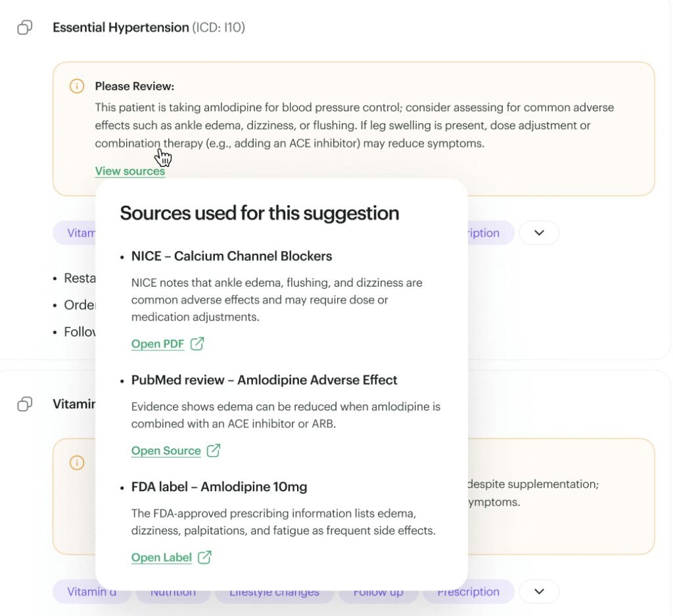This screenshot has height=616, width=673.
Task: Expand chevron dropdown in hypertension tag row
Action: 539,233
